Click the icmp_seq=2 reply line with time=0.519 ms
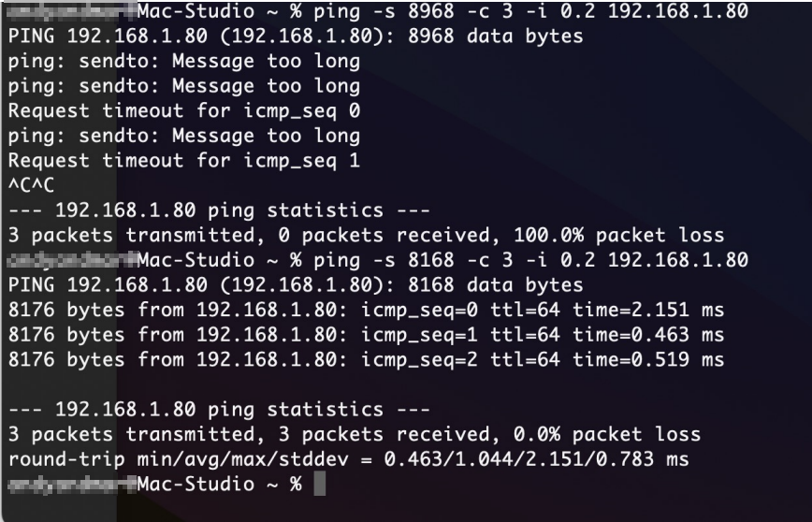 tap(364, 356)
